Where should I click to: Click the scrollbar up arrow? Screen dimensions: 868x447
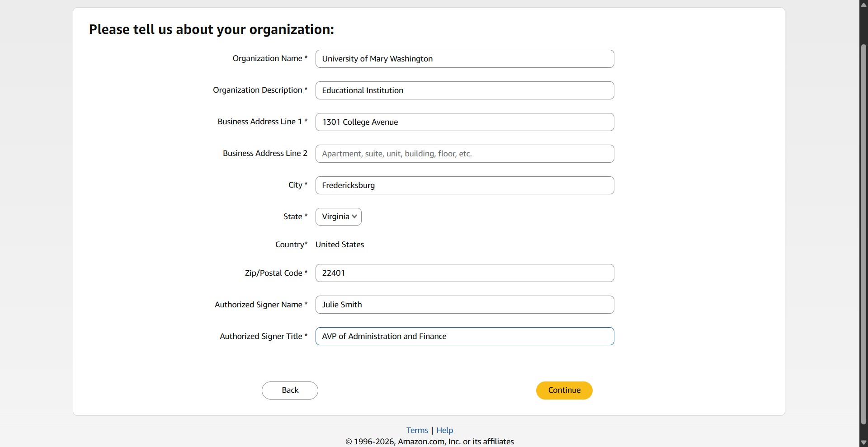(x=863, y=5)
